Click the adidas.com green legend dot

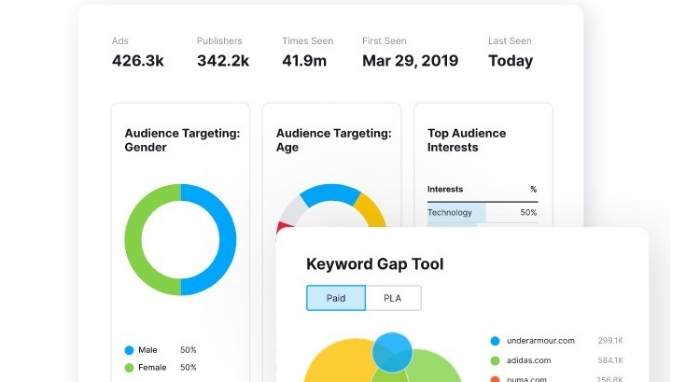click(495, 360)
